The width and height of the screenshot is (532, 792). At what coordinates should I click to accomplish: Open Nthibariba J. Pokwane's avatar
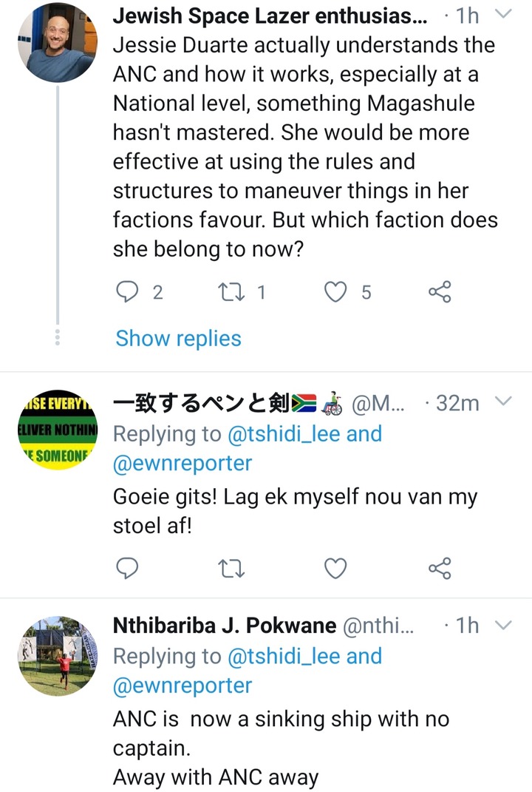tap(58, 656)
